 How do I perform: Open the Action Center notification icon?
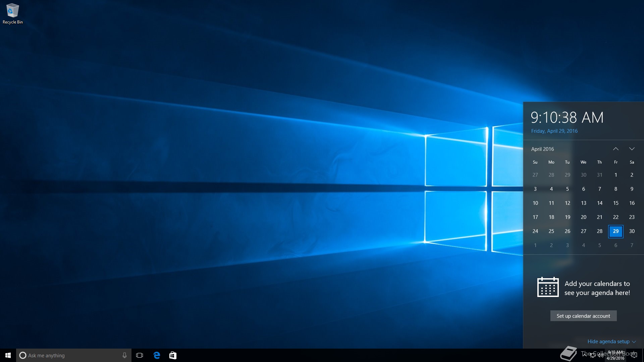[x=634, y=355]
